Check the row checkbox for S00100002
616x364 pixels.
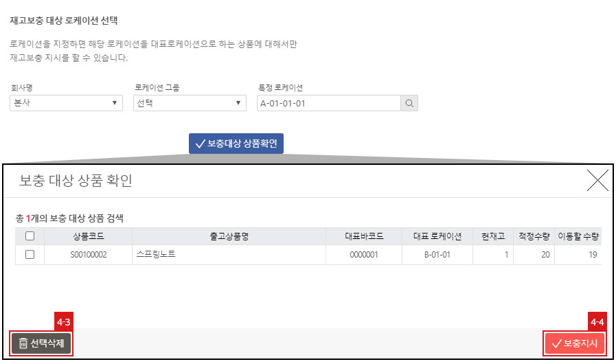tap(30, 255)
